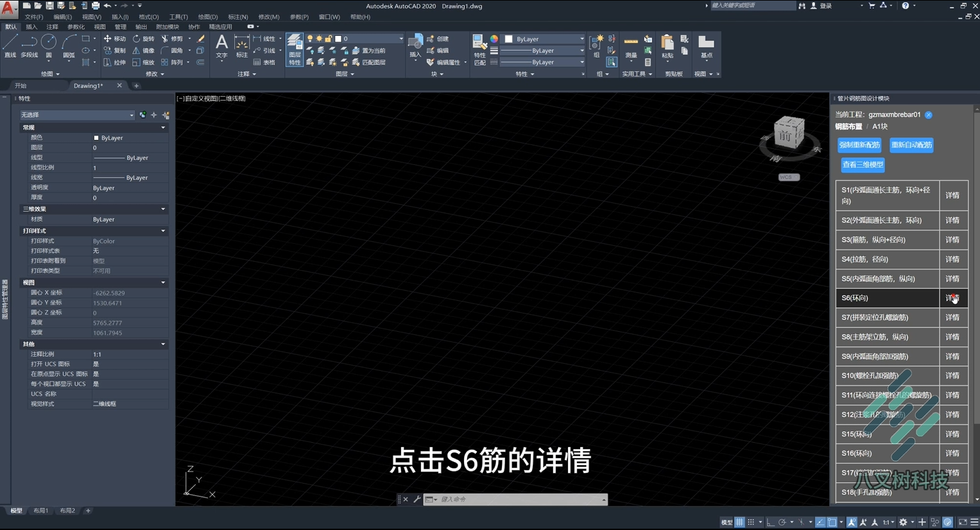Click the Array (阵列) tool
This screenshot has width=980, height=530.
point(172,62)
